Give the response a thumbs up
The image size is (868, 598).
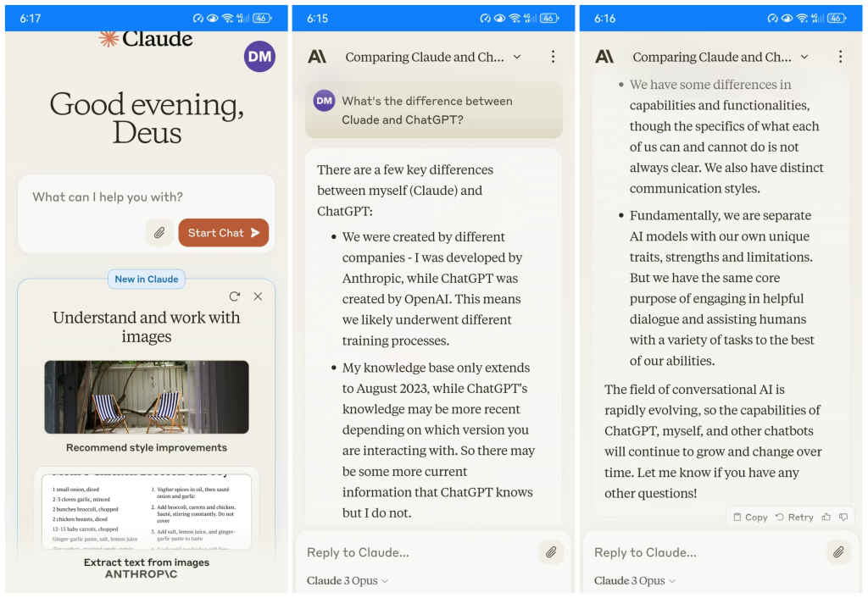point(826,517)
